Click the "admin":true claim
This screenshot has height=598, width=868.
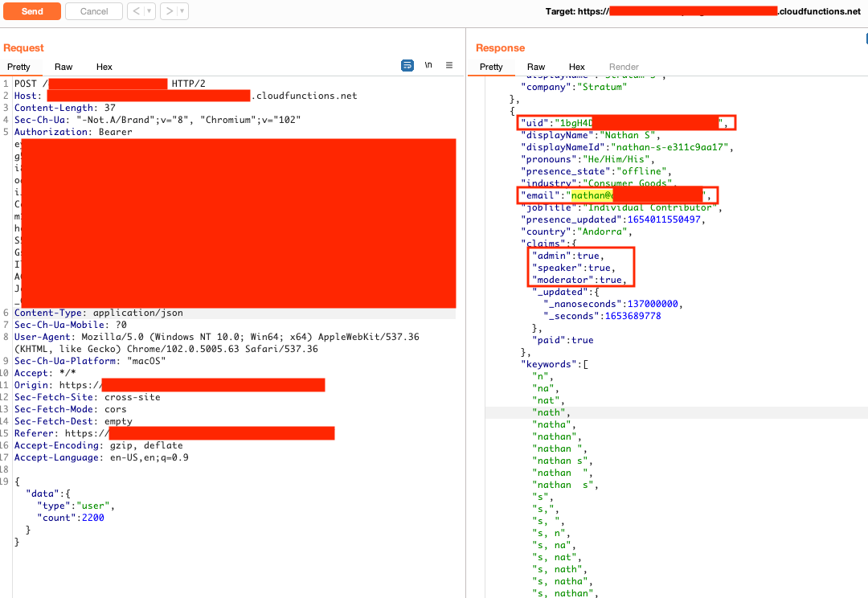pos(568,256)
